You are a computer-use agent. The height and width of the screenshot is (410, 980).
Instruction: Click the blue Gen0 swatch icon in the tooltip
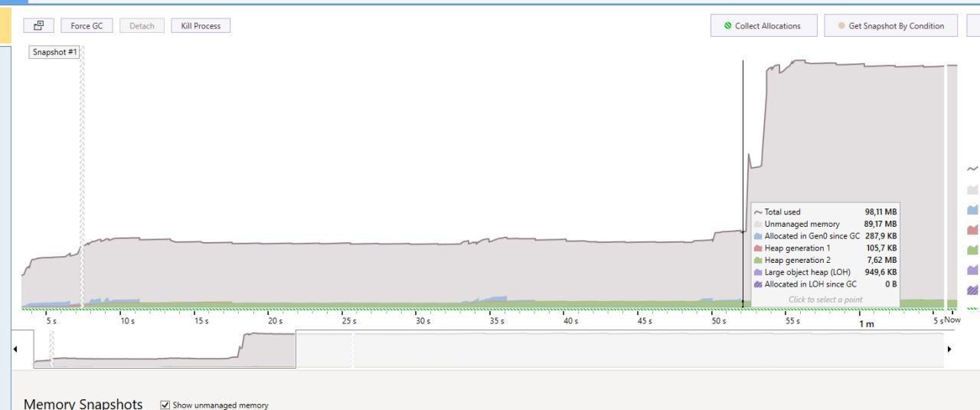pyautogui.click(x=758, y=236)
